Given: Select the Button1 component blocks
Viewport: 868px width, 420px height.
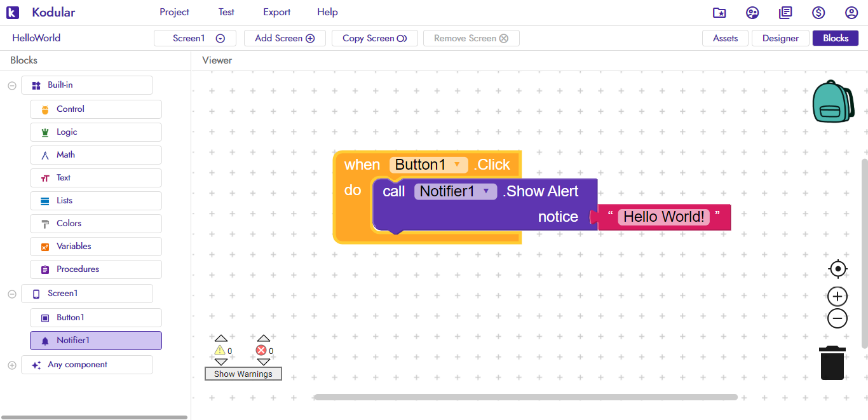Looking at the screenshot, I should click(96, 318).
